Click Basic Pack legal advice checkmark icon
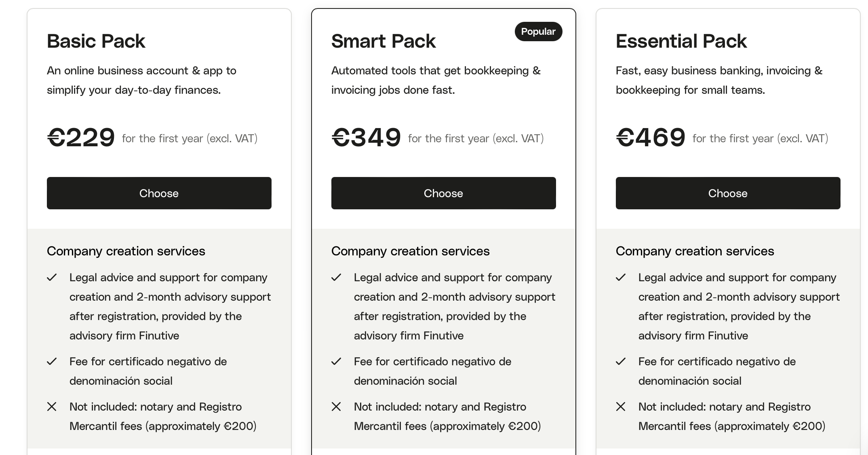Screen dimensions: 868x455 [52, 278]
